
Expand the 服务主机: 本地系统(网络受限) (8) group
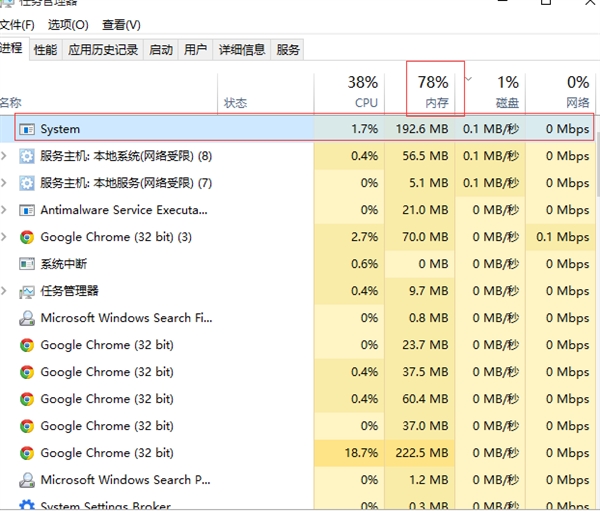pyautogui.click(x=6, y=156)
